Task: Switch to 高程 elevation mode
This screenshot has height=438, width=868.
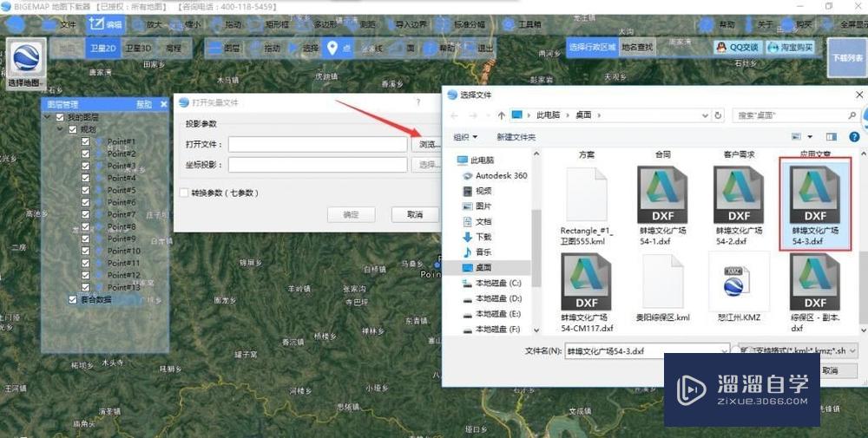Action: (173, 49)
